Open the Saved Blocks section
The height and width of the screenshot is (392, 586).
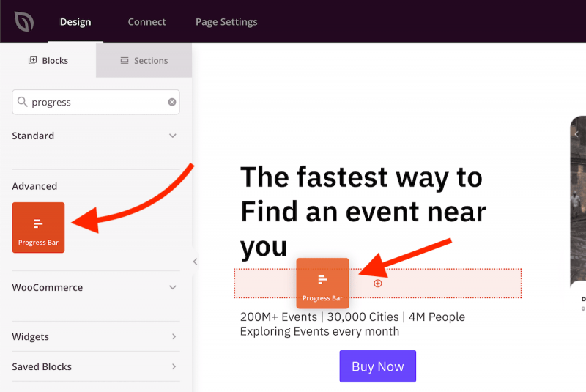click(x=173, y=366)
